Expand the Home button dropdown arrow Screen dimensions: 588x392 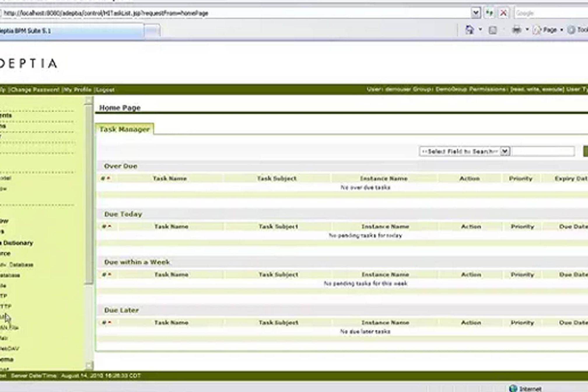(x=480, y=29)
